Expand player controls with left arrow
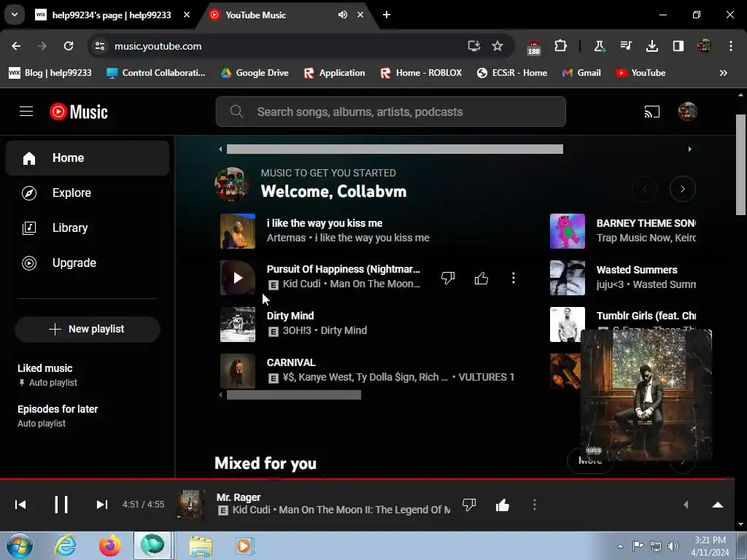This screenshot has height=560, width=747. click(x=686, y=505)
